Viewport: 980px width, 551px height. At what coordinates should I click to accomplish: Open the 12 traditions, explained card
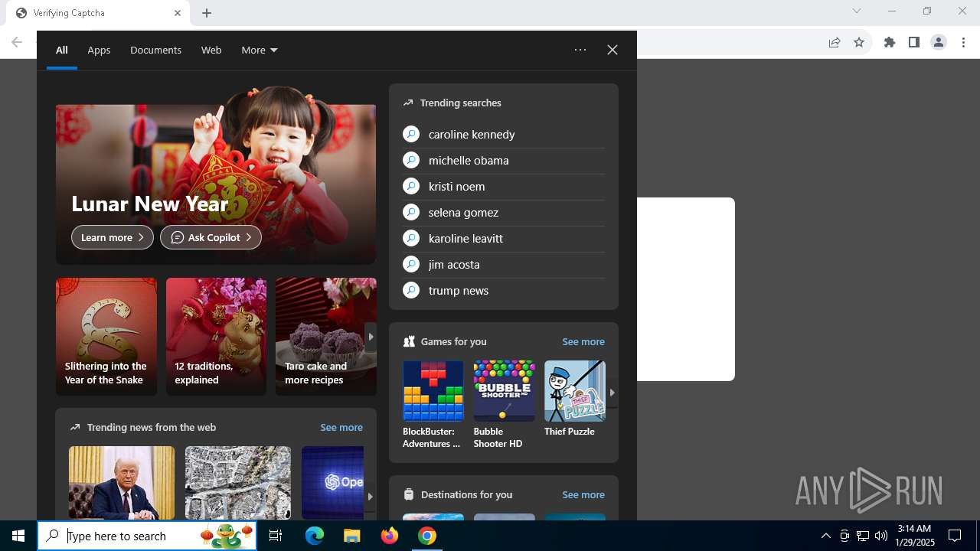pos(216,337)
